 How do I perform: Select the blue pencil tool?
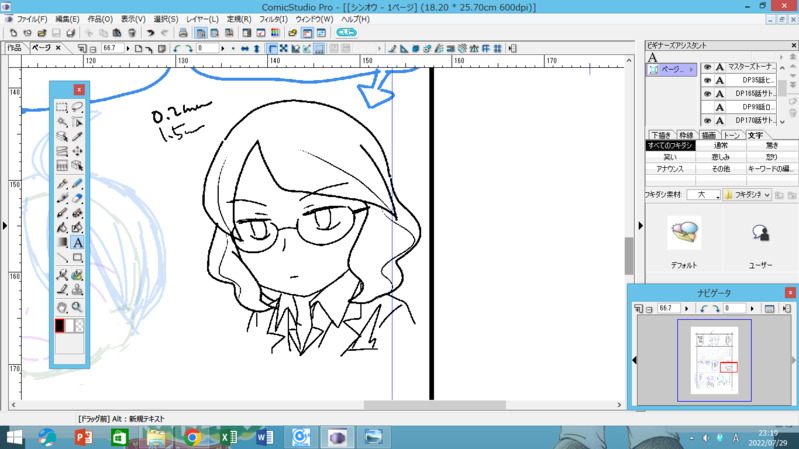[x=77, y=183]
